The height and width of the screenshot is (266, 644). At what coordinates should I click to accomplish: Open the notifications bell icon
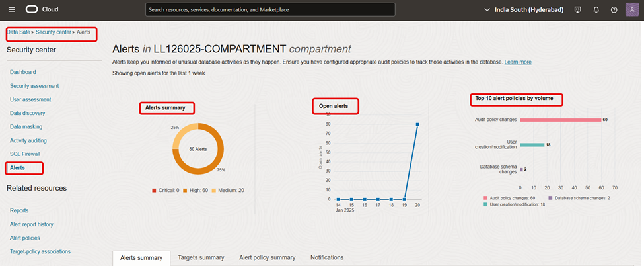tap(596, 9)
